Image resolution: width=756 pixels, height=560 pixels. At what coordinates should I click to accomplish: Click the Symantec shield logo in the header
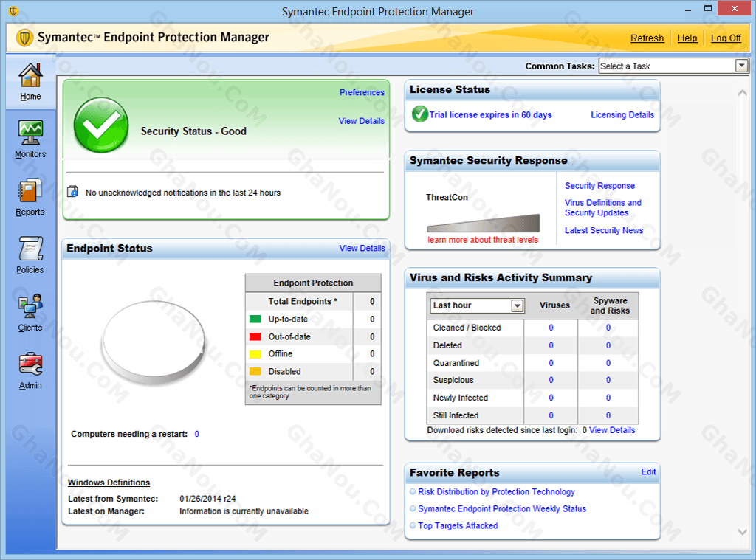coord(24,38)
